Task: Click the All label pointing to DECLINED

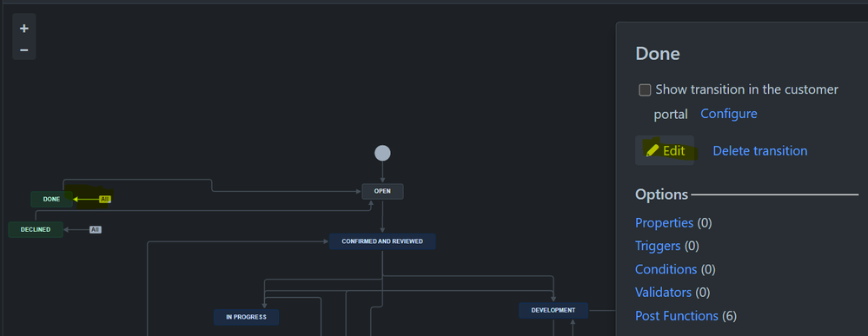Action: [x=96, y=229]
